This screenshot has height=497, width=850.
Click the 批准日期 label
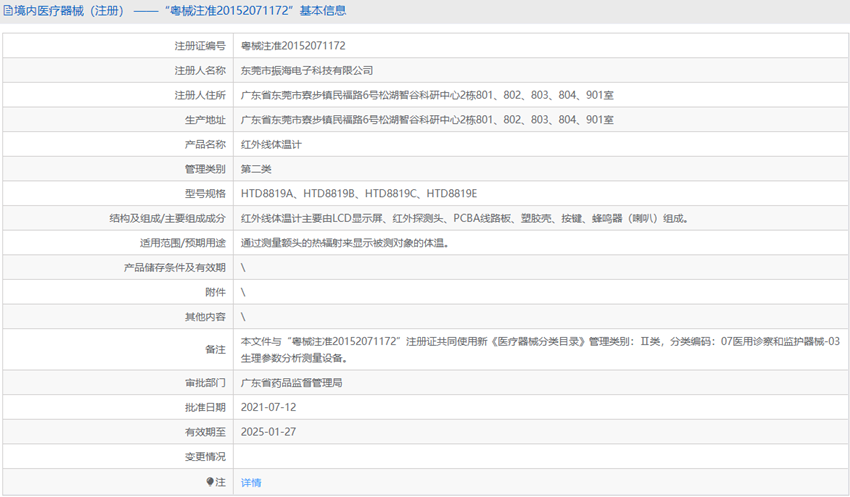[x=205, y=407]
